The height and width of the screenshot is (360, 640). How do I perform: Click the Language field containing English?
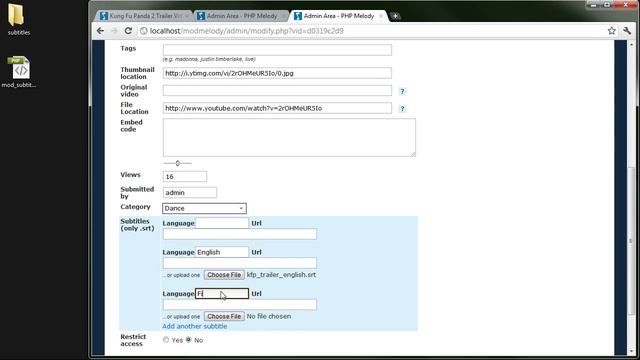(x=222, y=252)
